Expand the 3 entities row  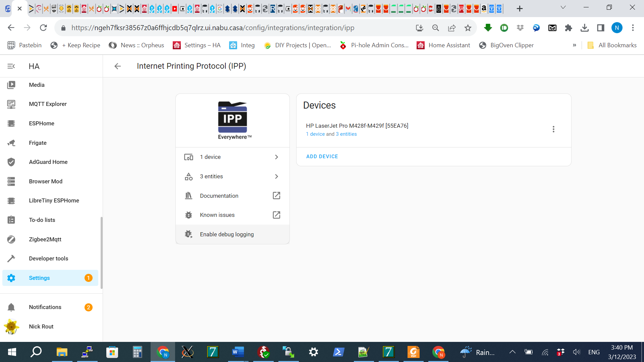[232, 176]
